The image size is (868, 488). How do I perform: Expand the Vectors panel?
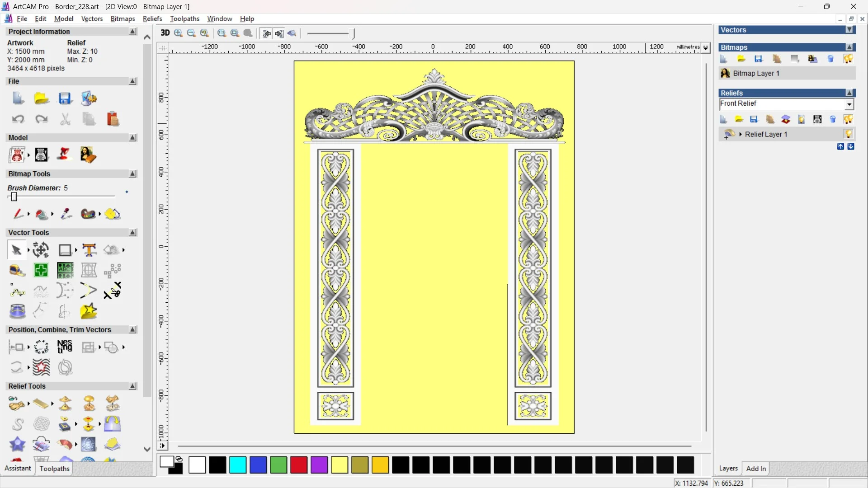(850, 30)
